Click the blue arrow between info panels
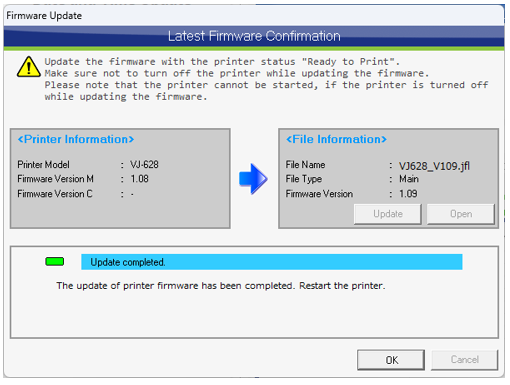 [x=253, y=179]
